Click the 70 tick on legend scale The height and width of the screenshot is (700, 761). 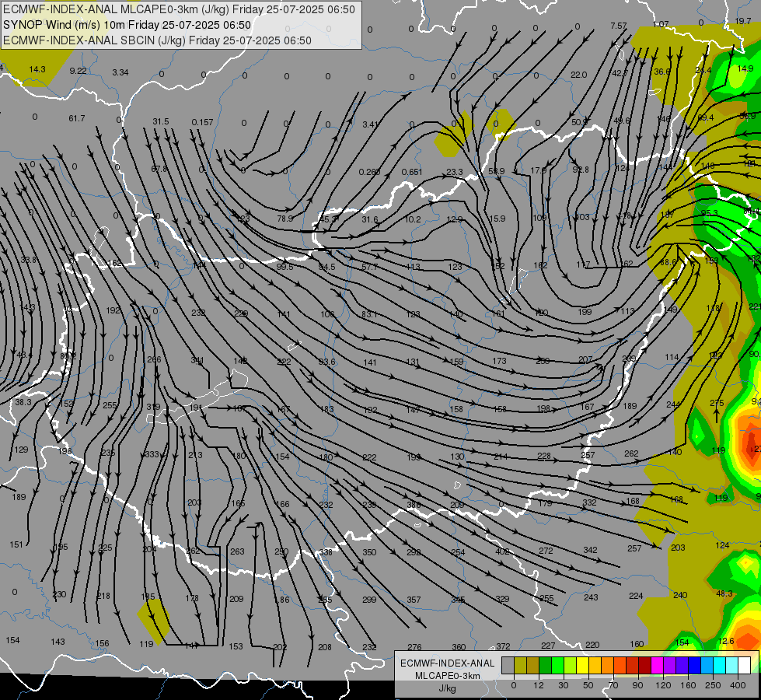point(613,685)
